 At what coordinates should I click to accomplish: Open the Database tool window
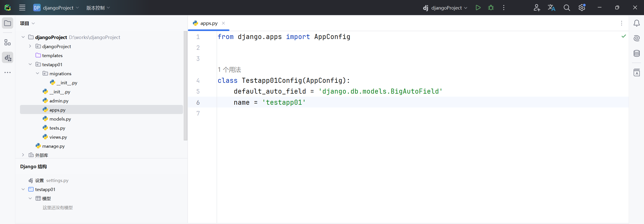[636, 53]
